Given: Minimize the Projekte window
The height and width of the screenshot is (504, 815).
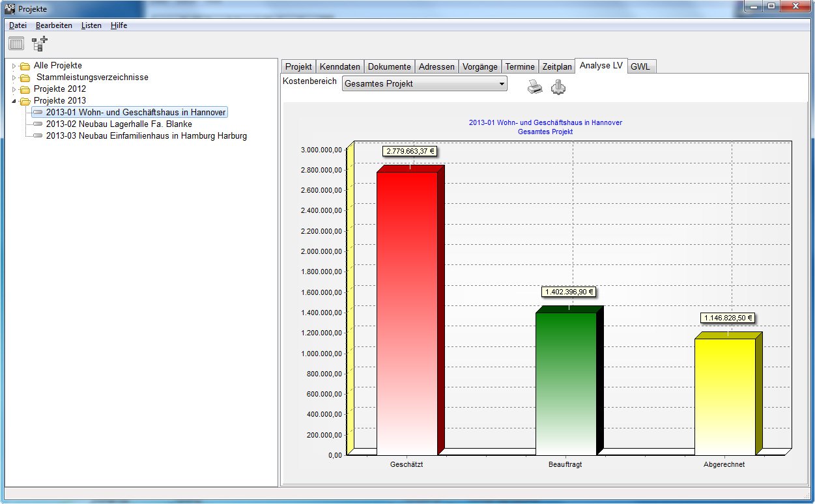Looking at the screenshot, I should click(x=753, y=7).
